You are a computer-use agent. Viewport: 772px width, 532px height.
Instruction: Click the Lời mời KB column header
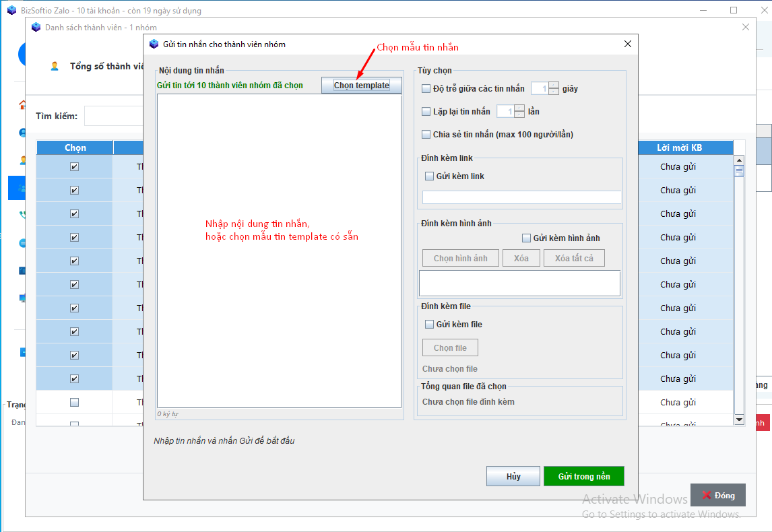tap(679, 147)
